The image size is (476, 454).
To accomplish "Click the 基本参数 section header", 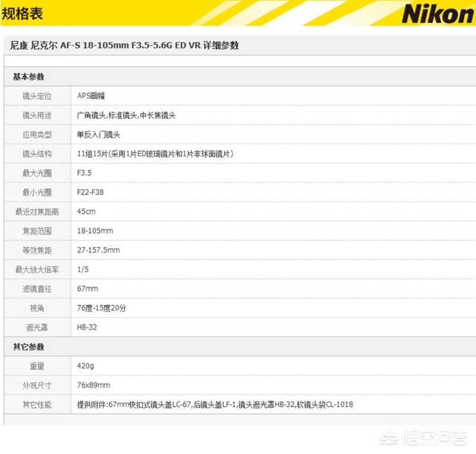I will pos(28,77).
